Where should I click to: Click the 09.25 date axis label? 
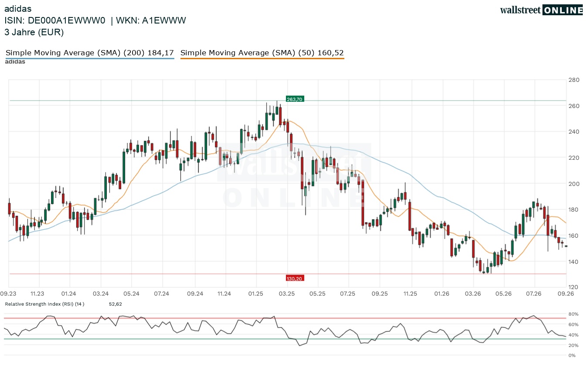(380, 294)
